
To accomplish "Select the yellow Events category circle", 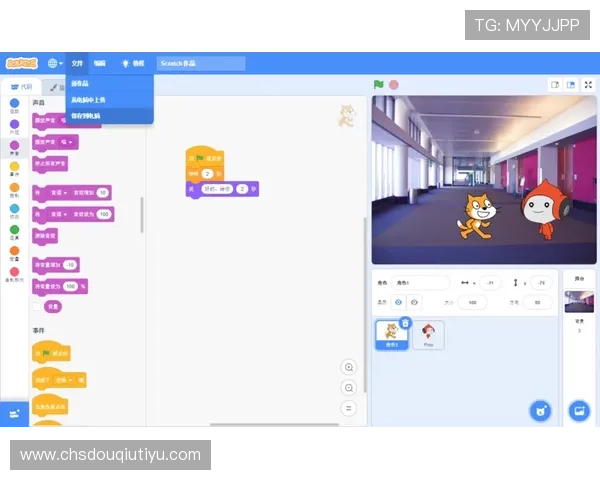I will 15,166.
